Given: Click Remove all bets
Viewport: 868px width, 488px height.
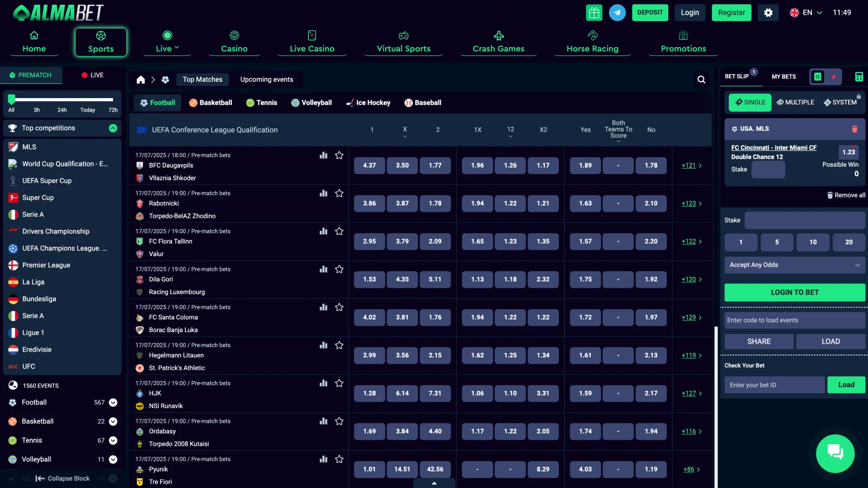Looking at the screenshot, I should pyautogui.click(x=846, y=195).
